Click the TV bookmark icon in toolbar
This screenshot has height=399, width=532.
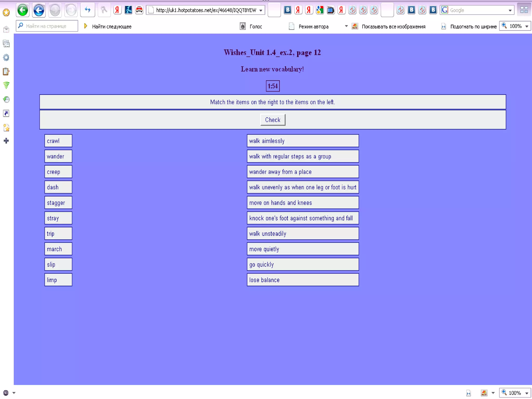330,10
